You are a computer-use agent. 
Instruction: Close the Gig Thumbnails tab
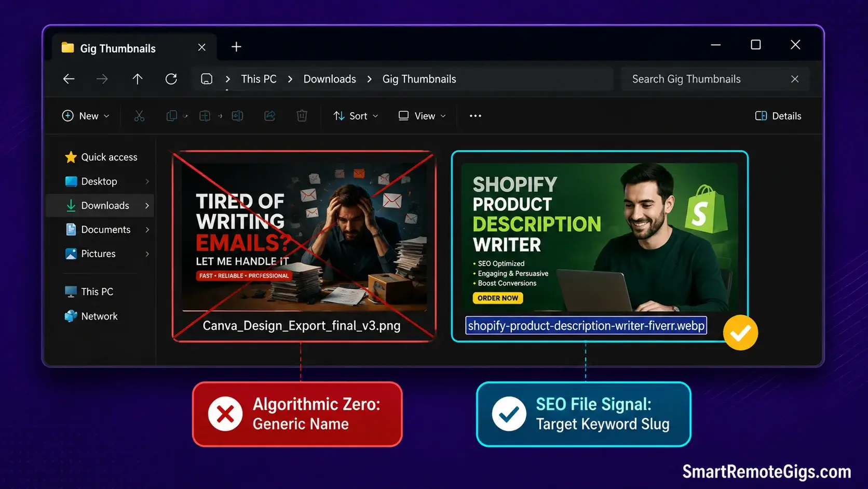[x=202, y=47]
